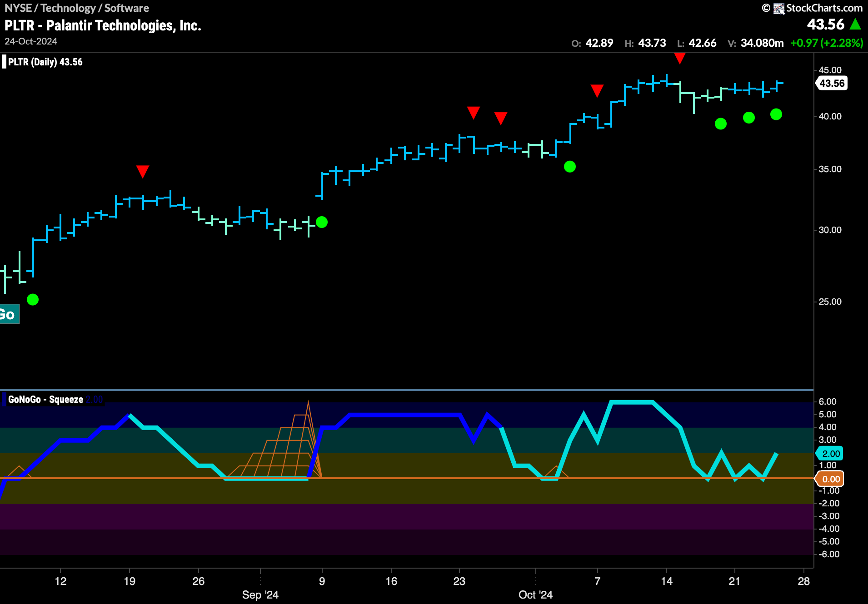Viewport: 868px width, 604px height.
Task: Click the small orange squeeze peak in early October
Action: point(557,471)
